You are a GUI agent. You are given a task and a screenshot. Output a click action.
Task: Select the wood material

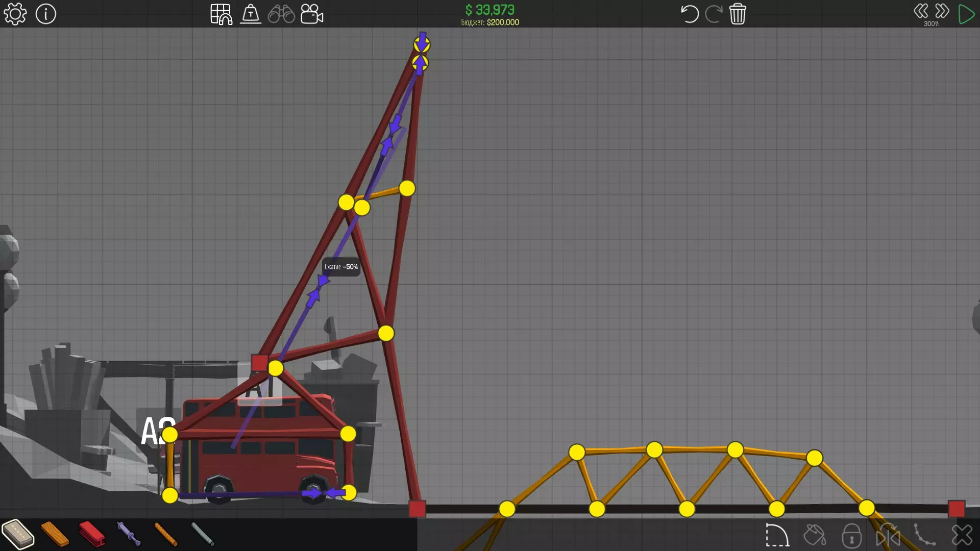(x=55, y=534)
